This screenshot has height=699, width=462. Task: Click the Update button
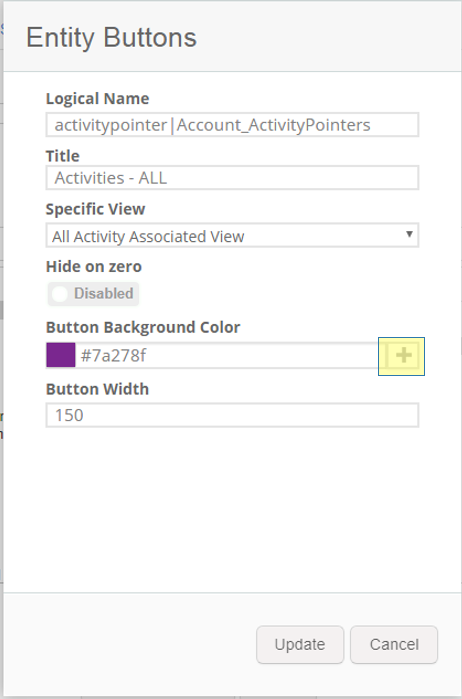pos(300,645)
